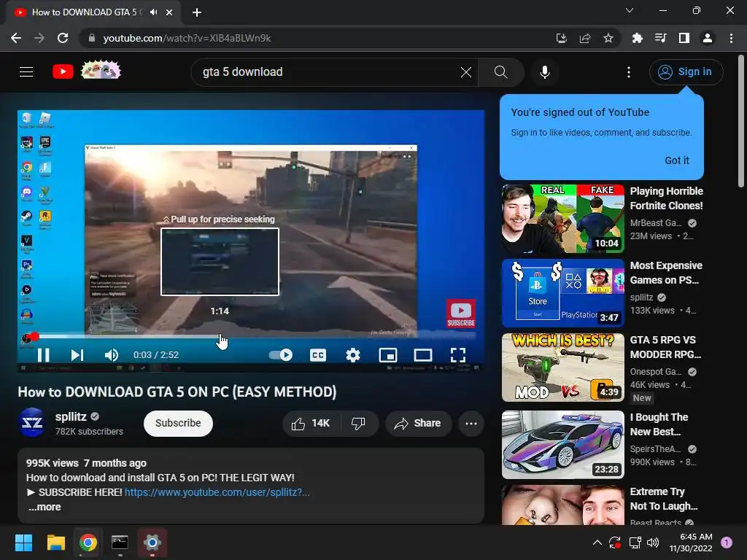747x560 pixels.
Task: Open Chrome three-dot menu
Action: (731, 38)
